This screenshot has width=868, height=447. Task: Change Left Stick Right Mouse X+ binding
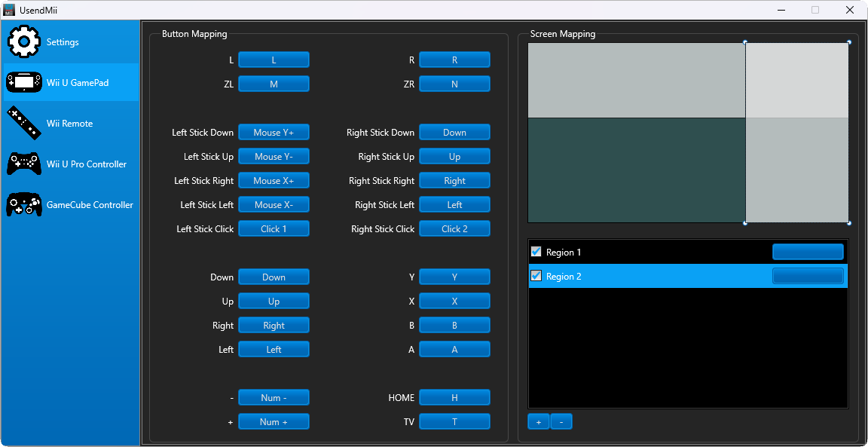click(x=274, y=181)
